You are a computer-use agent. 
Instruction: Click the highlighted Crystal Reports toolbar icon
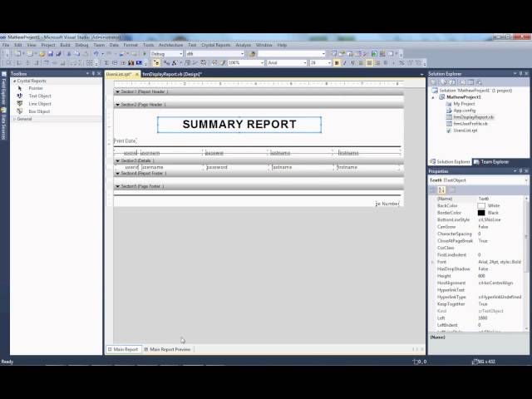(156, 63)
